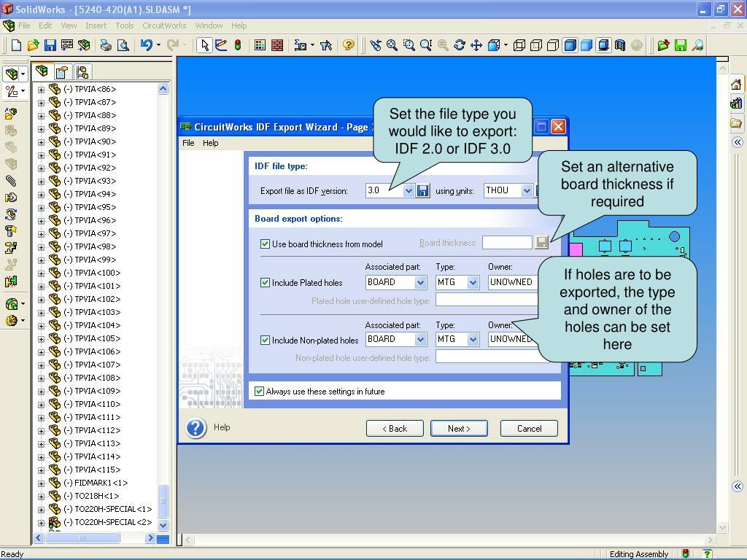Click the Section View icon
747x560 pixels.
pyautogui.click(x=620, y=45)
